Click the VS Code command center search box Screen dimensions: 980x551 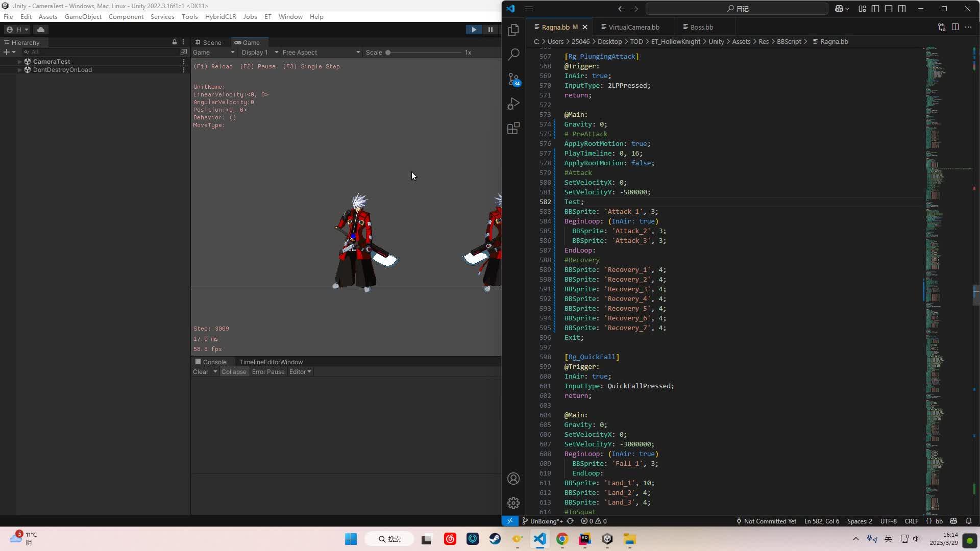737,9
